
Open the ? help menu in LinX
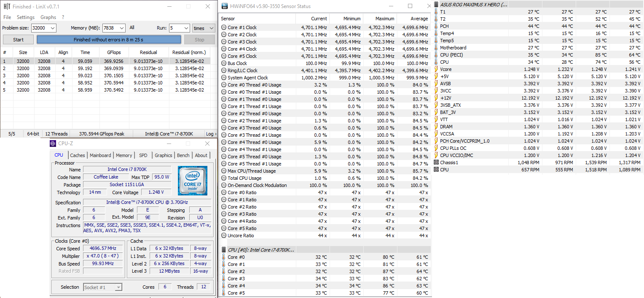point(63,17)
